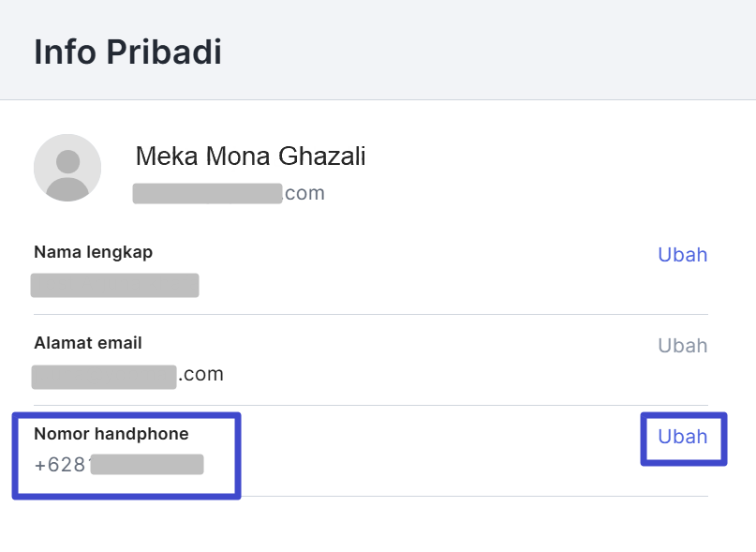
Task: Click the email shown beneath profile name
Action: tap(229, 193)
